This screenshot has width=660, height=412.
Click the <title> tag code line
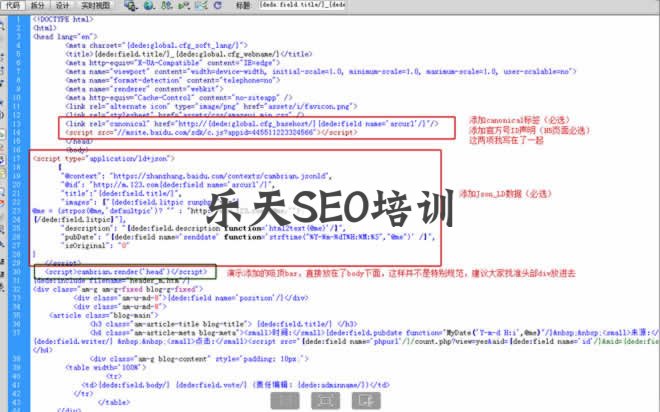click(x=189, y=54)
